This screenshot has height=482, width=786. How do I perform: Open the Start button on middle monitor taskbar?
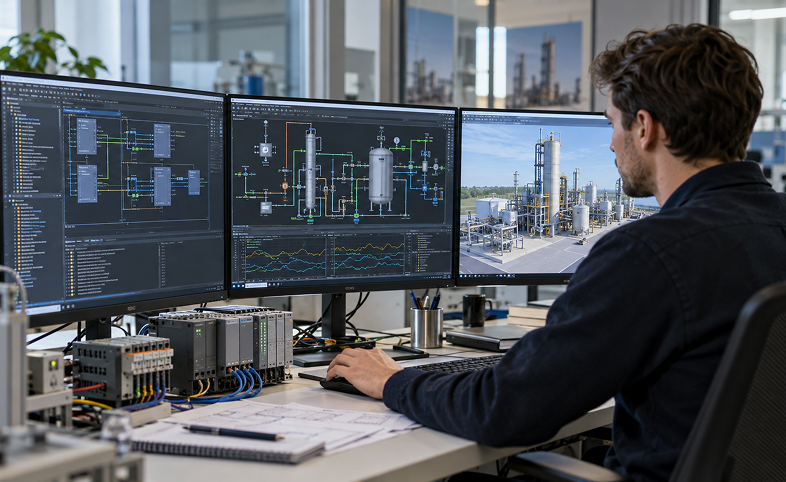click(234, 286)
